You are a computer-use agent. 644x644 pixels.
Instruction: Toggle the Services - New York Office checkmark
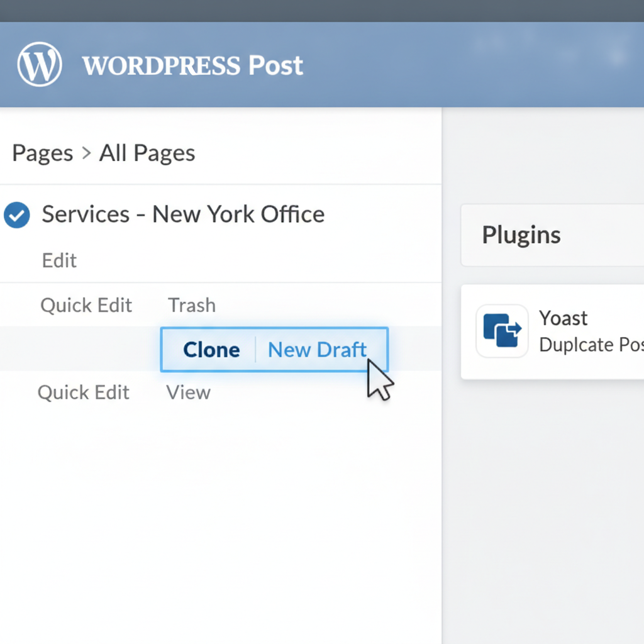click(17, 215)
